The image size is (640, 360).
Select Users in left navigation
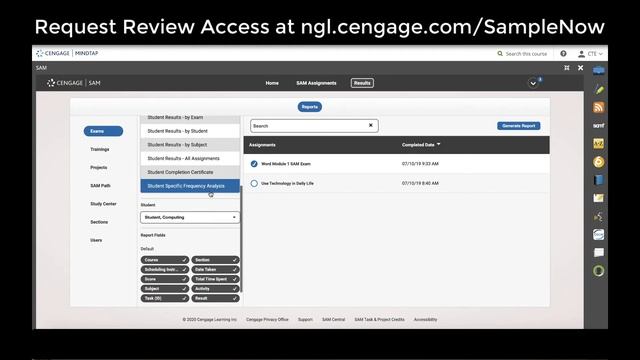click(96, 240)
